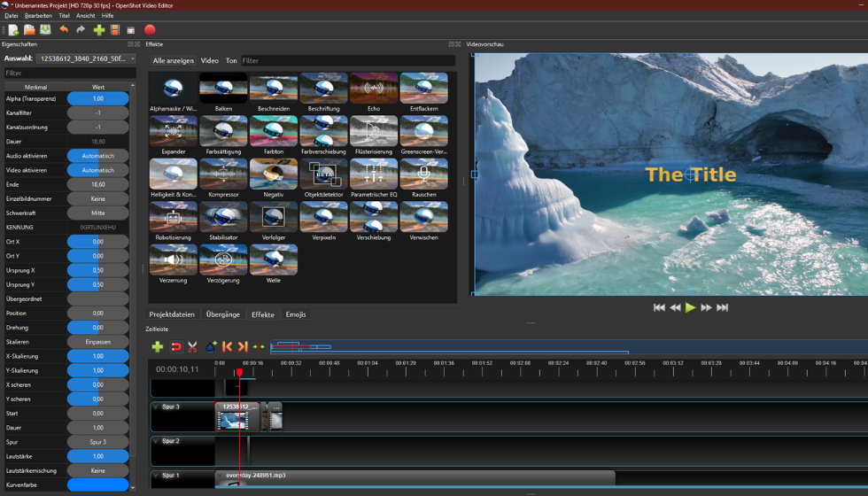Open the Ansicht menu
The width and height of the screenshot is (868, 496).
86,16
